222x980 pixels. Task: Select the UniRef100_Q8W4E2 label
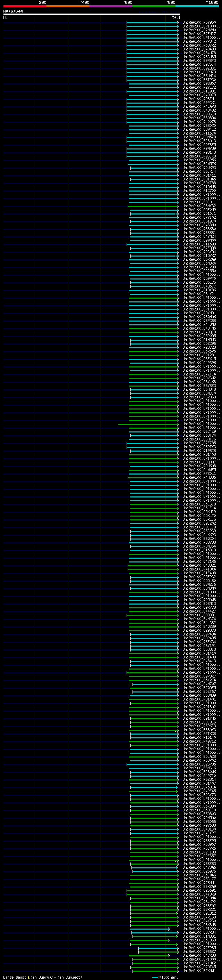pos(199,129)
